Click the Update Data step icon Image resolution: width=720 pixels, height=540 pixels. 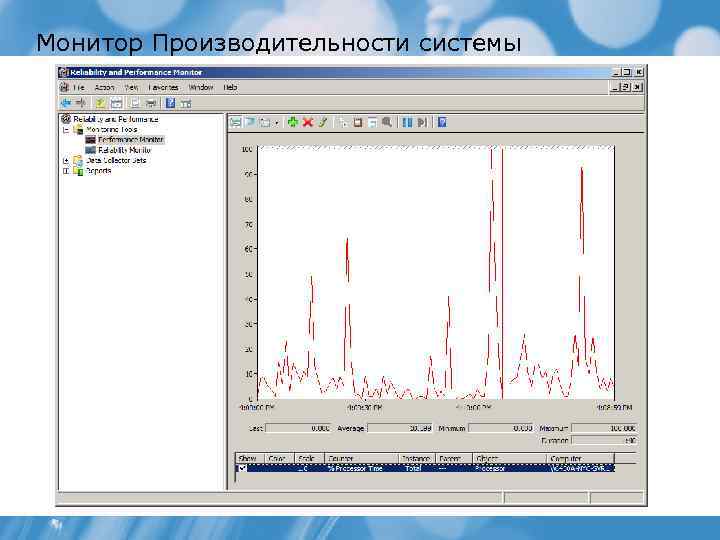click(x=422, y=122)
